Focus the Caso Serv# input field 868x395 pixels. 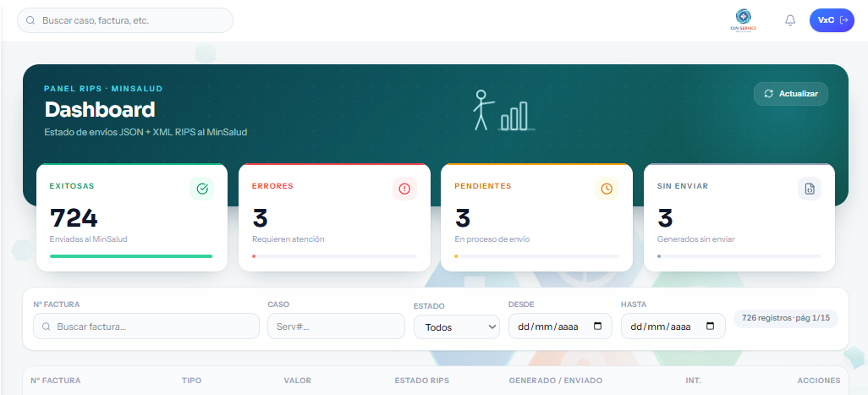[x=336, y=326]
